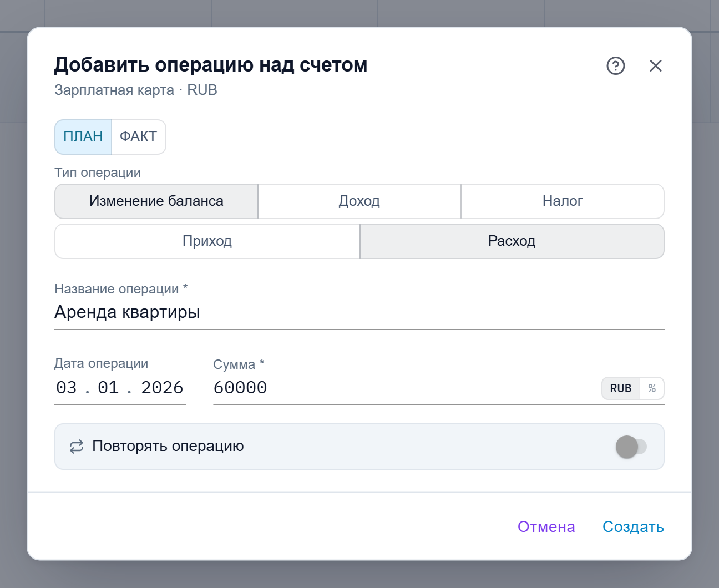The height and width of the screenshot is (588, 719).
Task: Choose Изменение баланса operation type
Action: [x=156, y=201]
